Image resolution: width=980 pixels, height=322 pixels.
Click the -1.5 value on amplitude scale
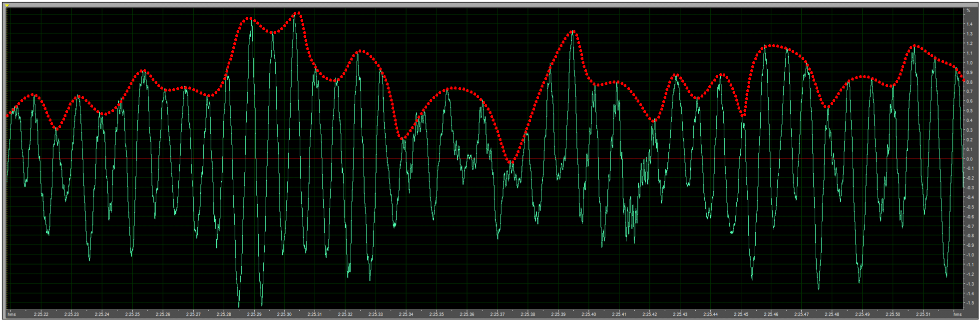969,303
